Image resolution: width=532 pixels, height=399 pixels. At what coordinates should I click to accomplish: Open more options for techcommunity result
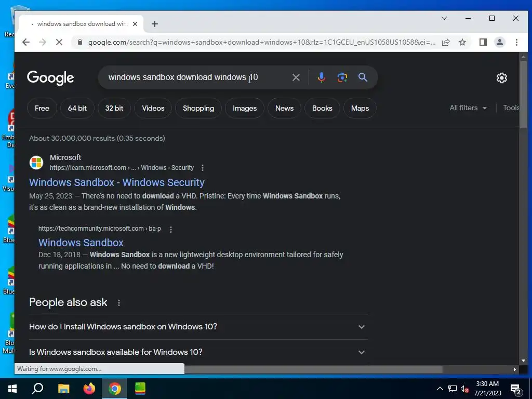coord(170,229)
